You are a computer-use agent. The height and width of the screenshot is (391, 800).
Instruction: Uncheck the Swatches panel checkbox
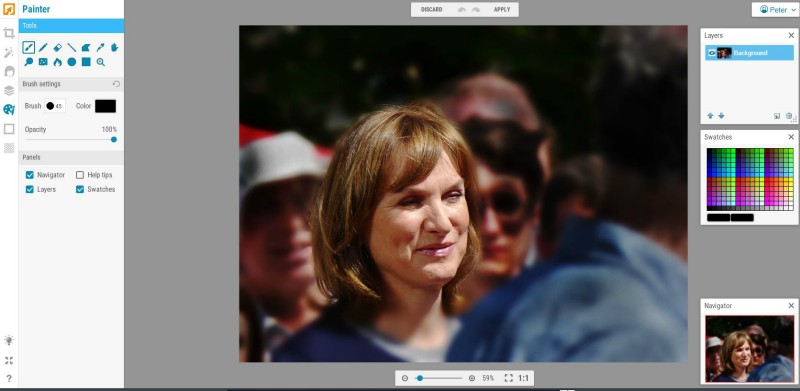[80, 189]
